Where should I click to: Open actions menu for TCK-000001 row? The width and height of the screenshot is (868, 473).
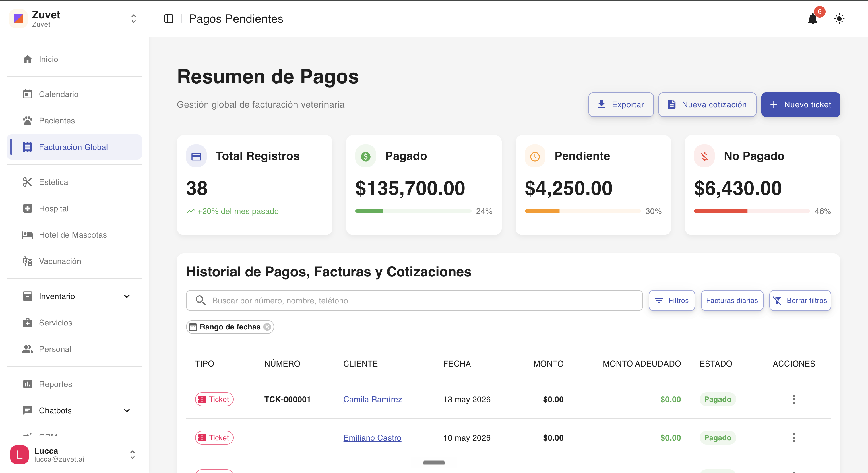pos(794,399)
